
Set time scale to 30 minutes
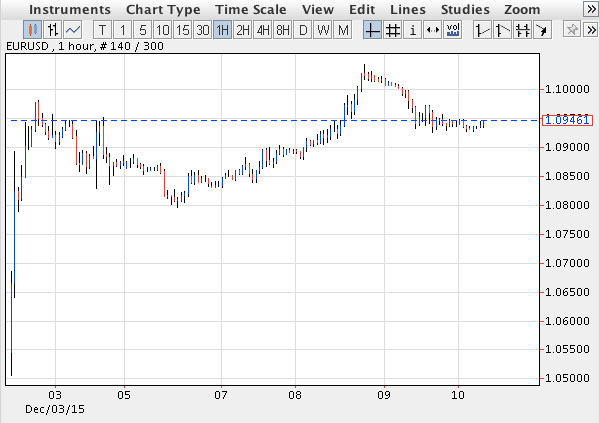202,30
